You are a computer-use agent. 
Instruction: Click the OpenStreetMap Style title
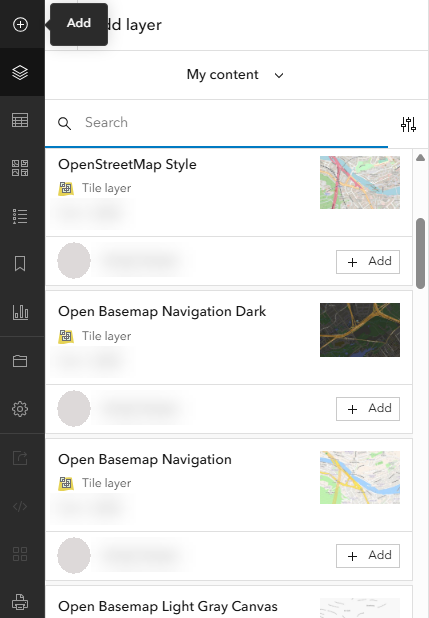127,164
